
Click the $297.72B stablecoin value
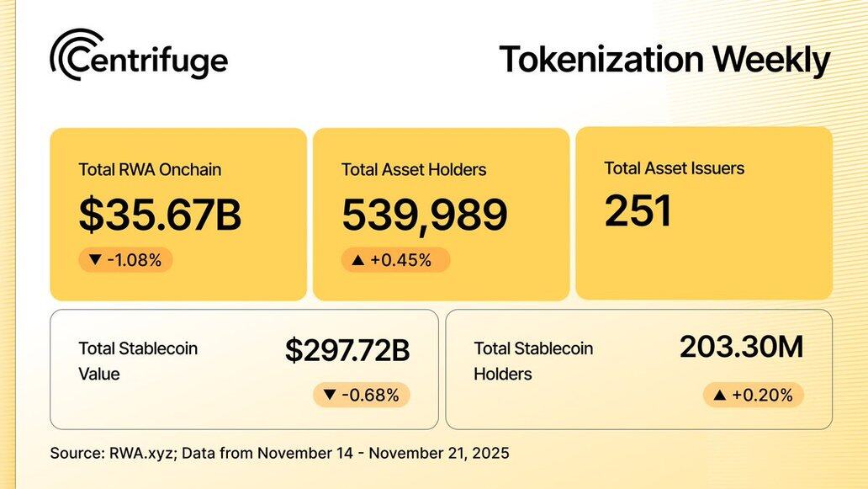click(x=347, y=350)
